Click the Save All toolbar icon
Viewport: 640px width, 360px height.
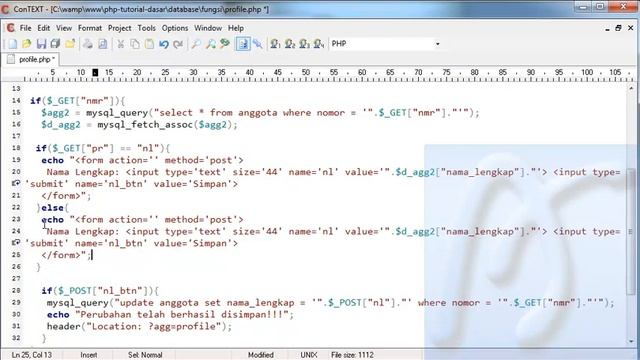pos(55,44)
